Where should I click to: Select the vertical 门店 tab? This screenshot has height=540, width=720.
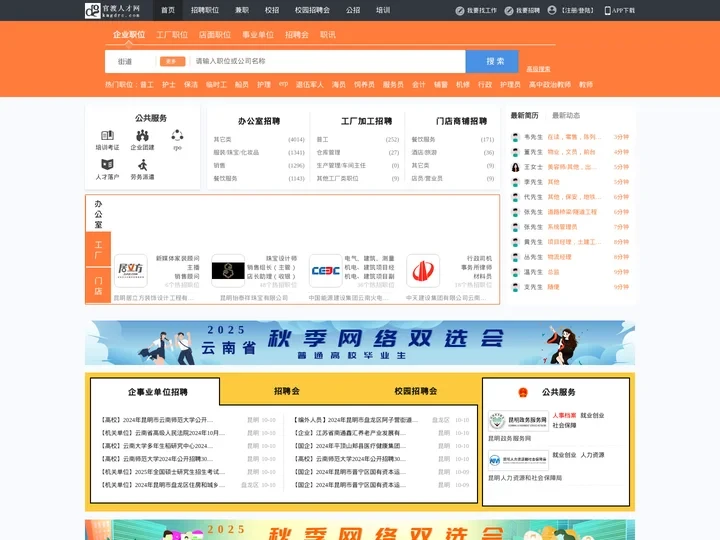coord(98,286)
